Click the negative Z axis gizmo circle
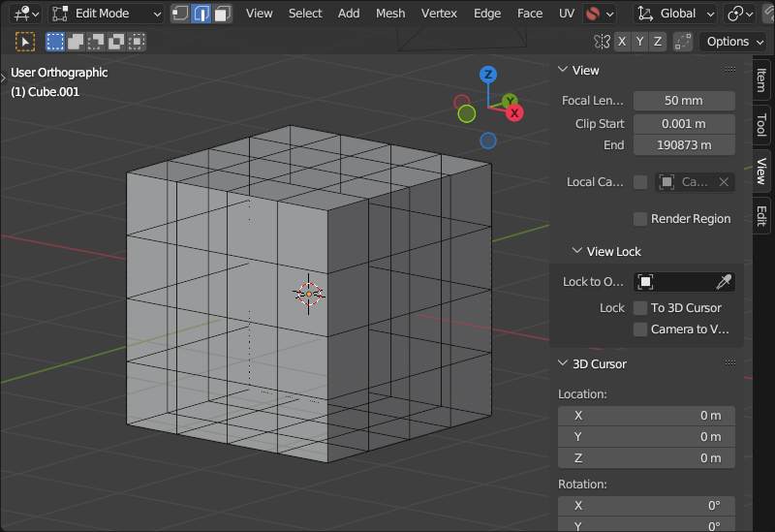775x532 pixels. click(488, 141)
